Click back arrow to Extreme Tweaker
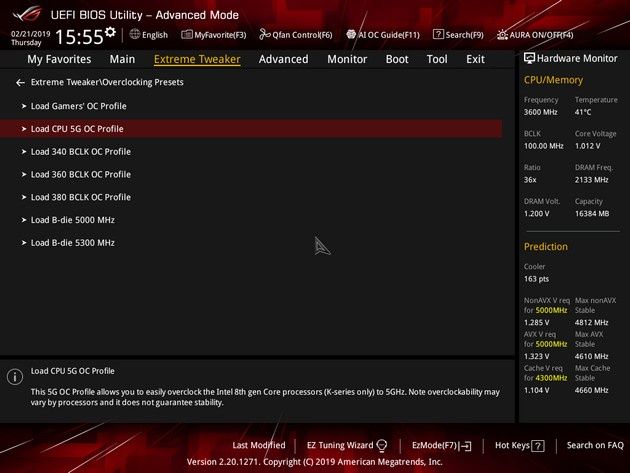Screen dimensions: 630x473 (x=20, y=82)
